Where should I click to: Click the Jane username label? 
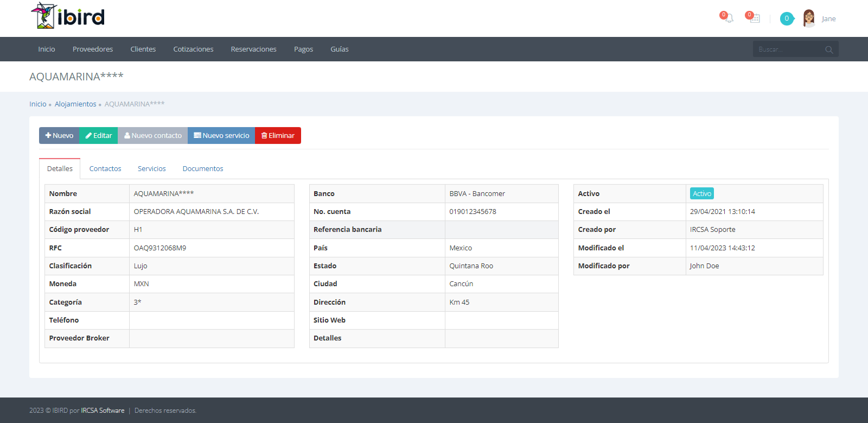click(828, 18)
